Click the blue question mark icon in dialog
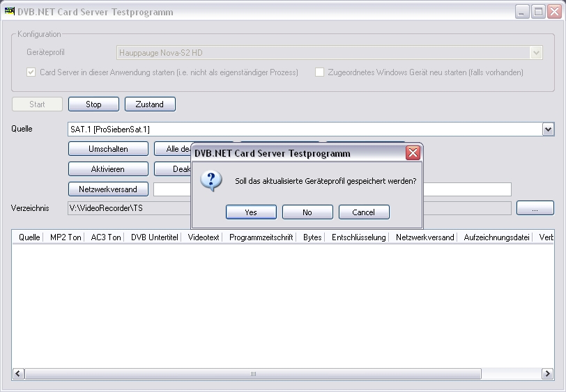 pos(211,180)
